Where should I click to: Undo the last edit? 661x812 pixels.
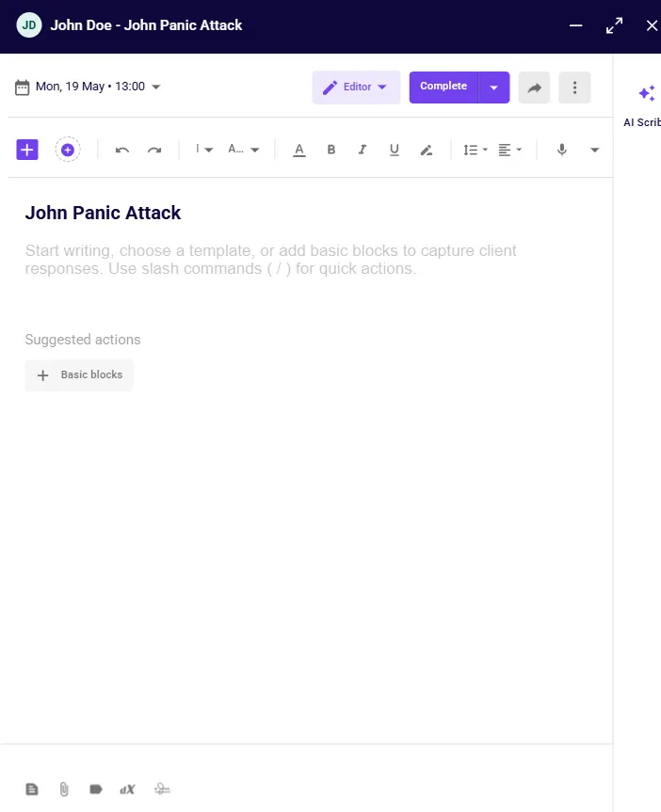click(x=121, y=150)
